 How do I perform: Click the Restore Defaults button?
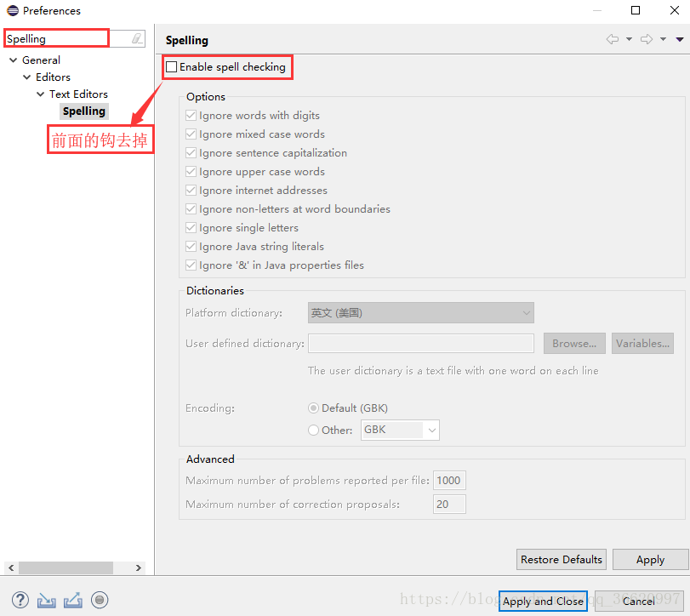tap(561, 559)
